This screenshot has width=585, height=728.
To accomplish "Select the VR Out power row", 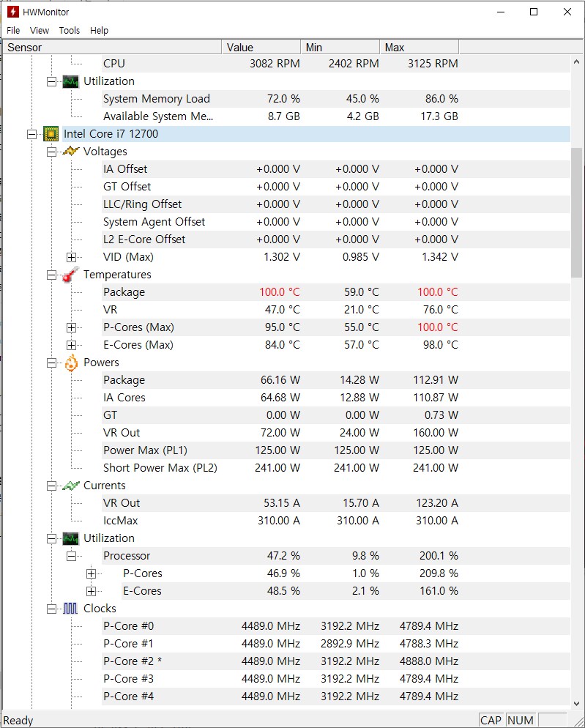I will tap(336, 433).
